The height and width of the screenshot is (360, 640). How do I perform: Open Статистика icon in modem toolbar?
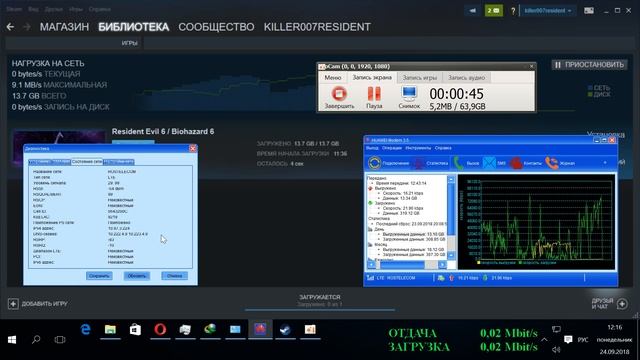[x=419, y=163]
